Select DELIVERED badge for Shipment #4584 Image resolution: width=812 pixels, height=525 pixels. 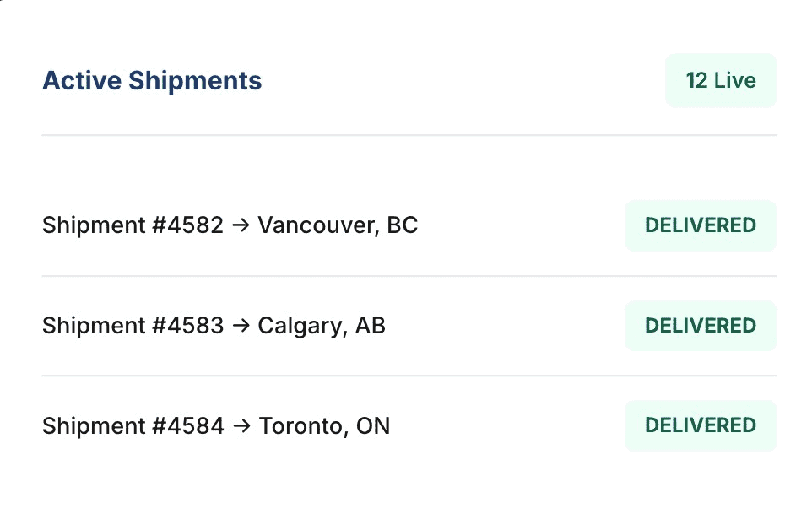click(x=701, y=425)
